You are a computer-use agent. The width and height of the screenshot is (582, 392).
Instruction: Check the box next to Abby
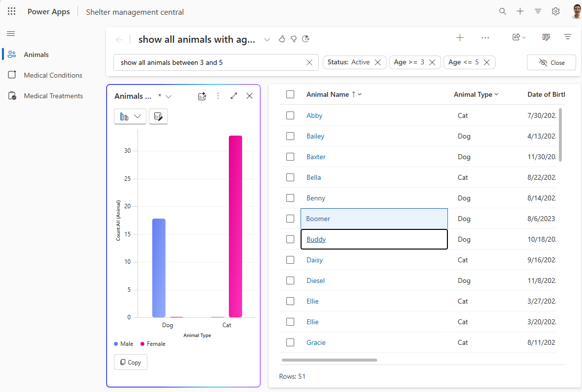coord(290,115)
